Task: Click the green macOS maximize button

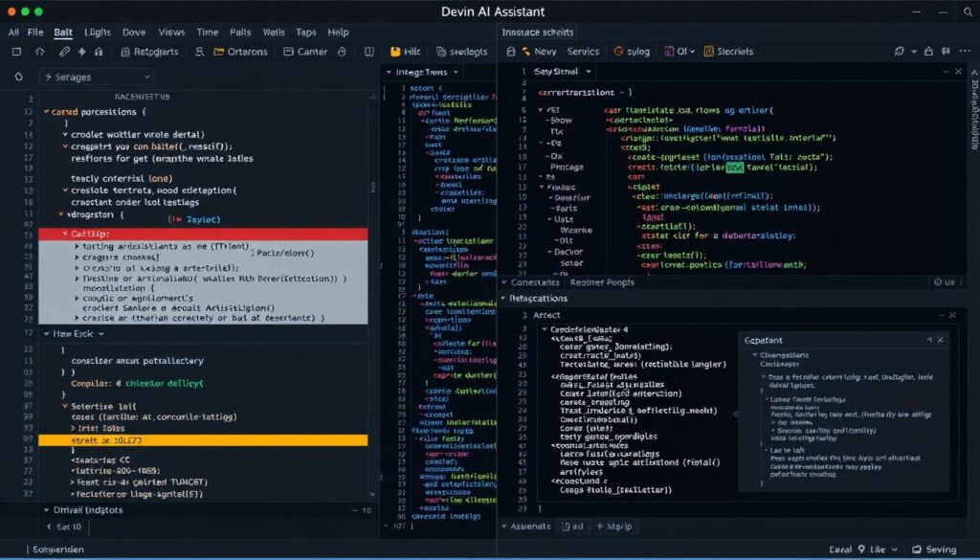Action: (38, 11)
